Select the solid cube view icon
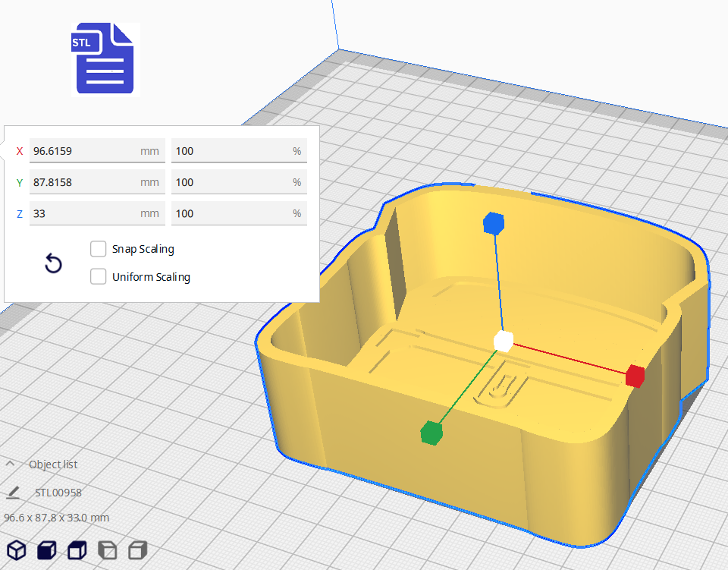 pos(46,550)
